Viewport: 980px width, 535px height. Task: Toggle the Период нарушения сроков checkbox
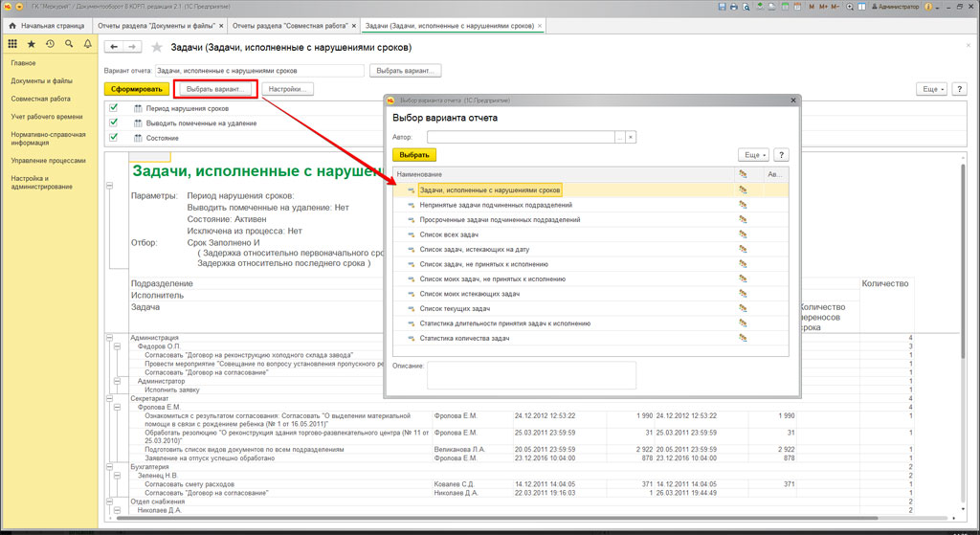113,107
